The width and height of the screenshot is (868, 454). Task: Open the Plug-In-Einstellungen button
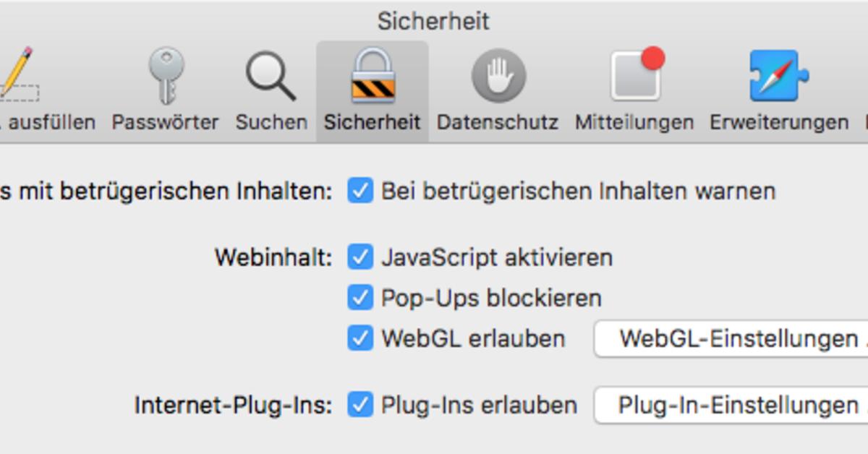[x=731, y=406]
